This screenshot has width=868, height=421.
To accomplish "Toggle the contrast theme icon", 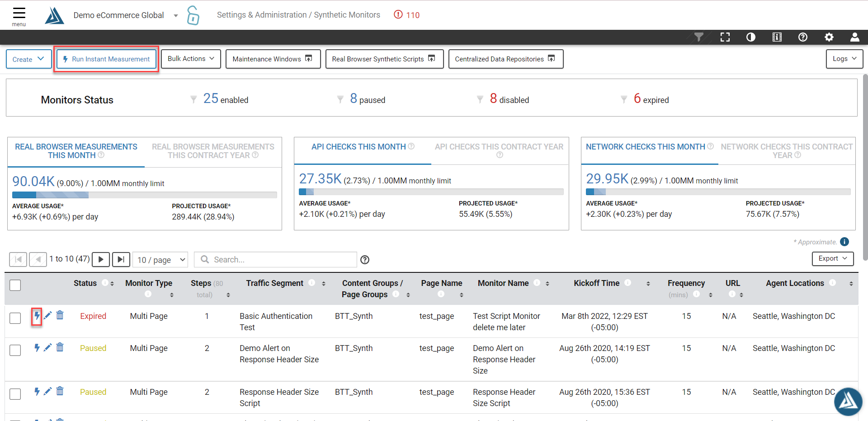I will tap(751, 37).
